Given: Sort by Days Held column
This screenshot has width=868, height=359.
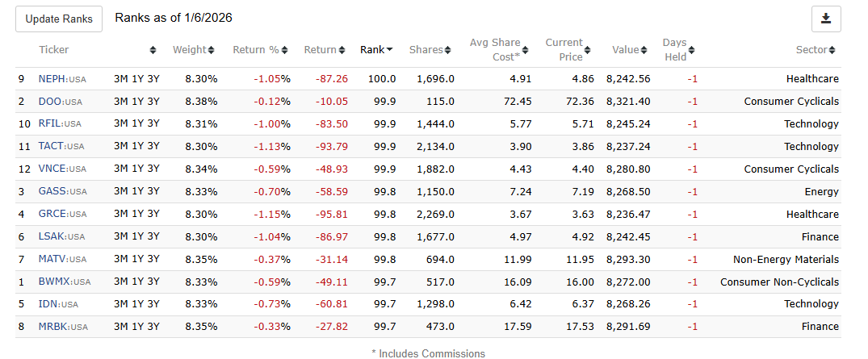Looking at the screenshot, I should click(677, 50).
